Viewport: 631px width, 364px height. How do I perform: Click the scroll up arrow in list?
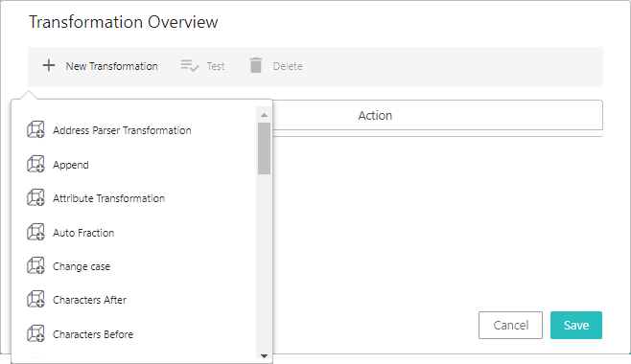[264, 115]
